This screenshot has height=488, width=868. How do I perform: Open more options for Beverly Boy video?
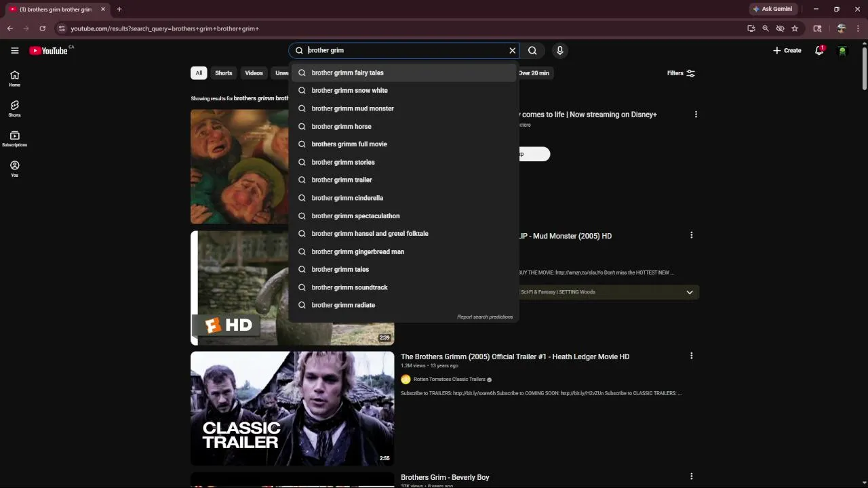[x=691, y=476]
